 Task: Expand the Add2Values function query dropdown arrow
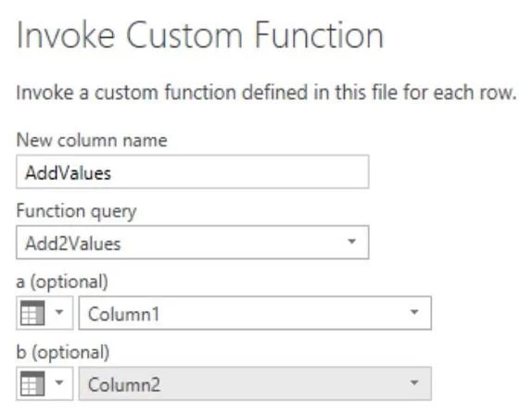(352, 242)
